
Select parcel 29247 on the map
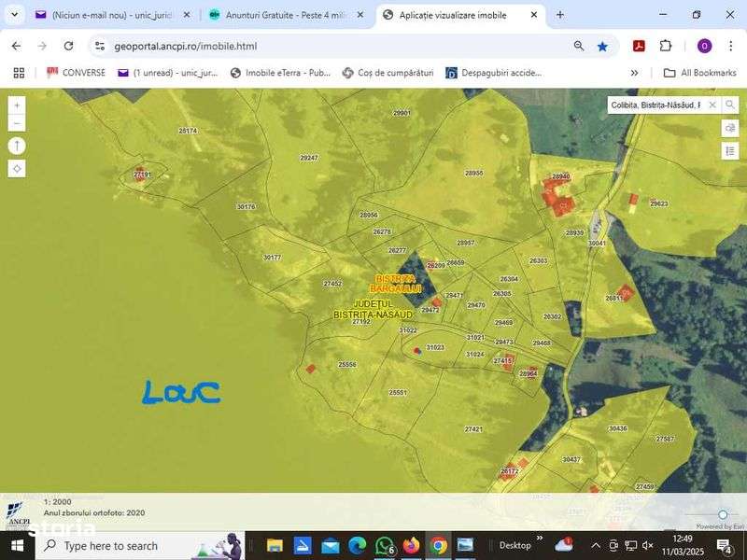point(309,158)
